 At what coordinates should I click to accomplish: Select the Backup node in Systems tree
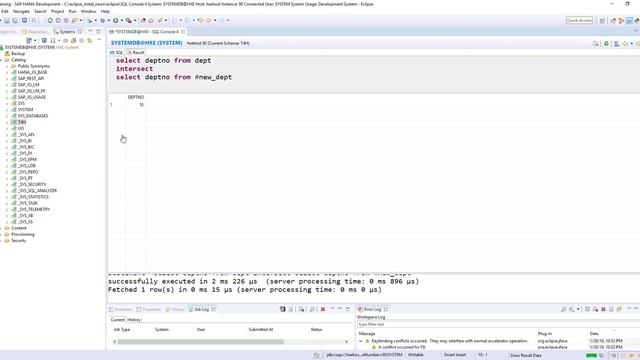tap(18, 53)
